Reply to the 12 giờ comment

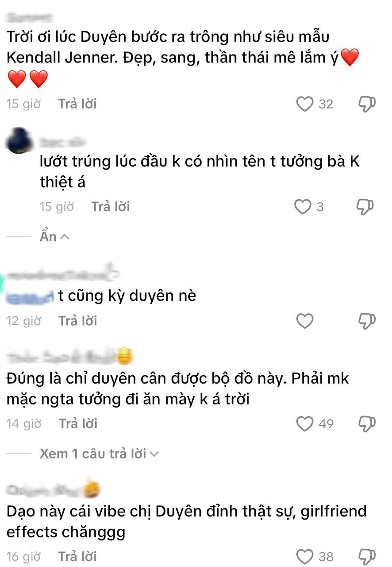pyautogui.click(x=78, y=321)
